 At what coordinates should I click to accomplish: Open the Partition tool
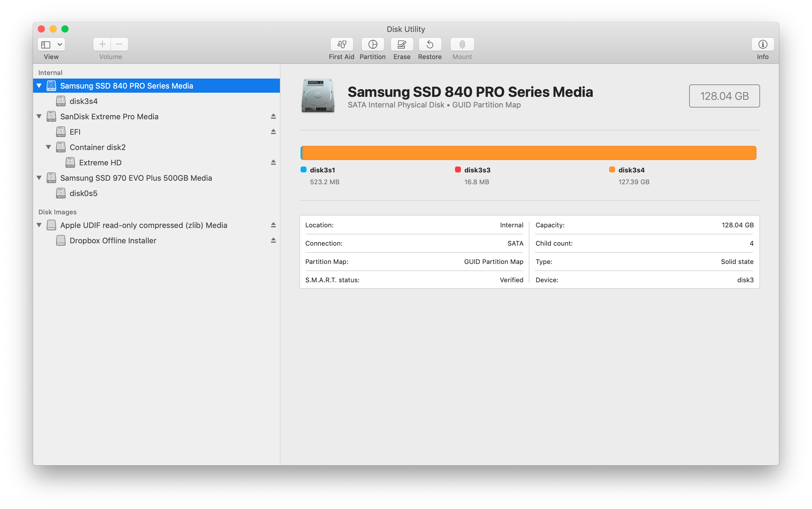click(372, 45)
